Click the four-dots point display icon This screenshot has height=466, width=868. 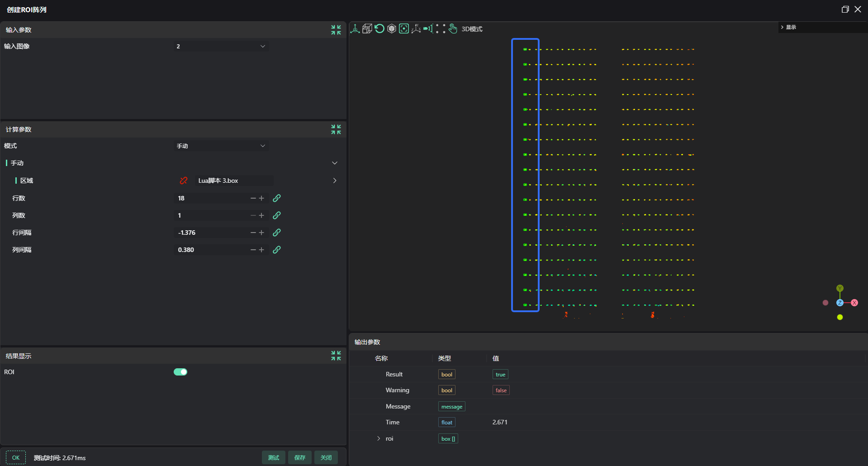[x=441, y=29]
